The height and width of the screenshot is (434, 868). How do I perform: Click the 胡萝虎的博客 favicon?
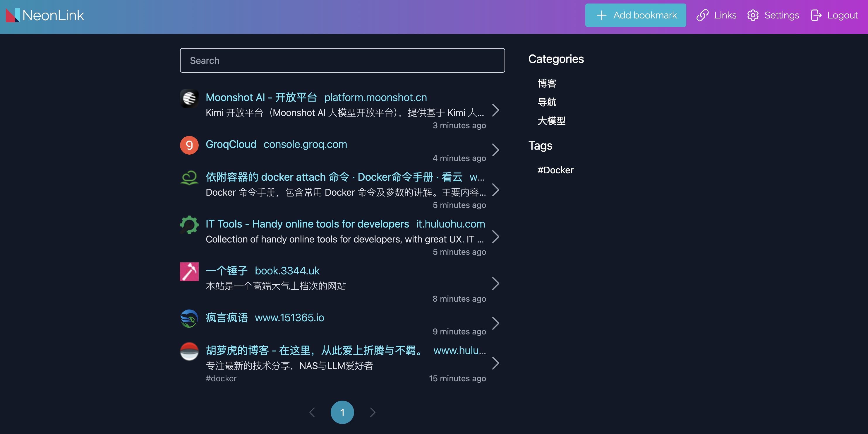189,351
